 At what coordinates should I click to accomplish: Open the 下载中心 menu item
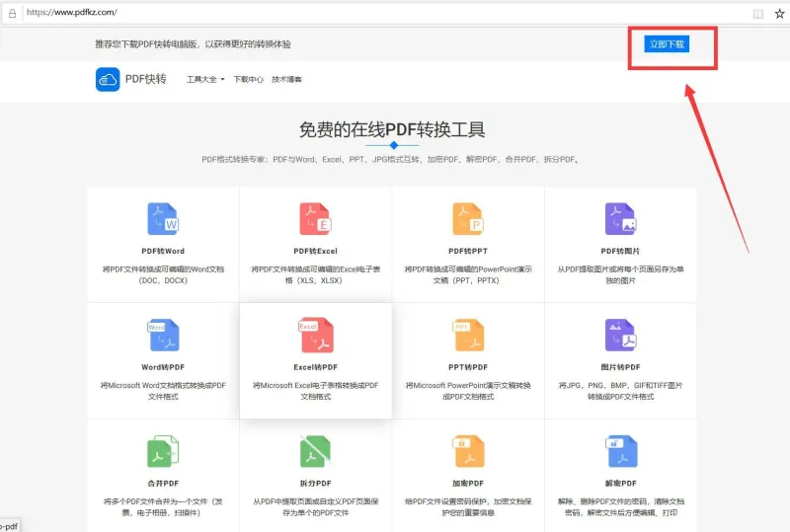[x=249, y=79]
